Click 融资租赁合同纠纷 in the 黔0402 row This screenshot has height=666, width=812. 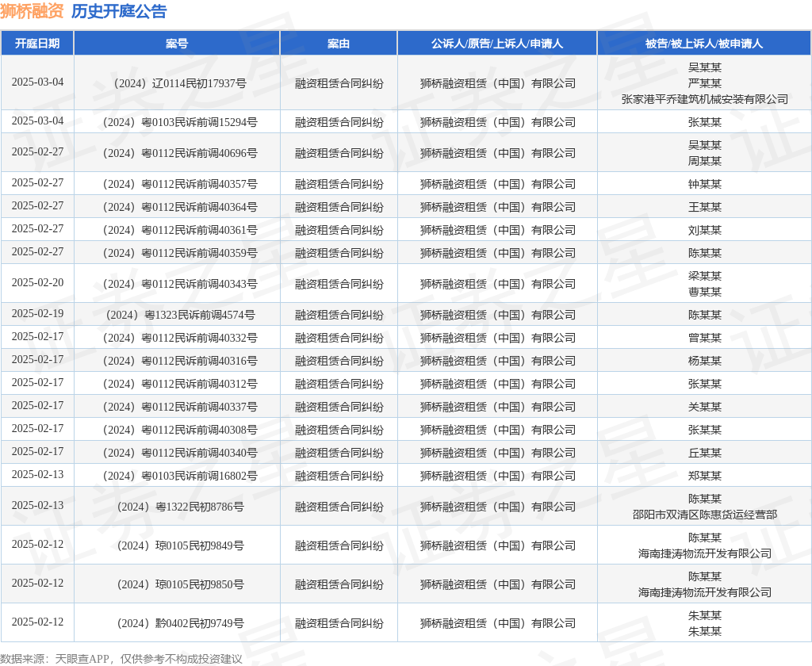click(339, 623)
